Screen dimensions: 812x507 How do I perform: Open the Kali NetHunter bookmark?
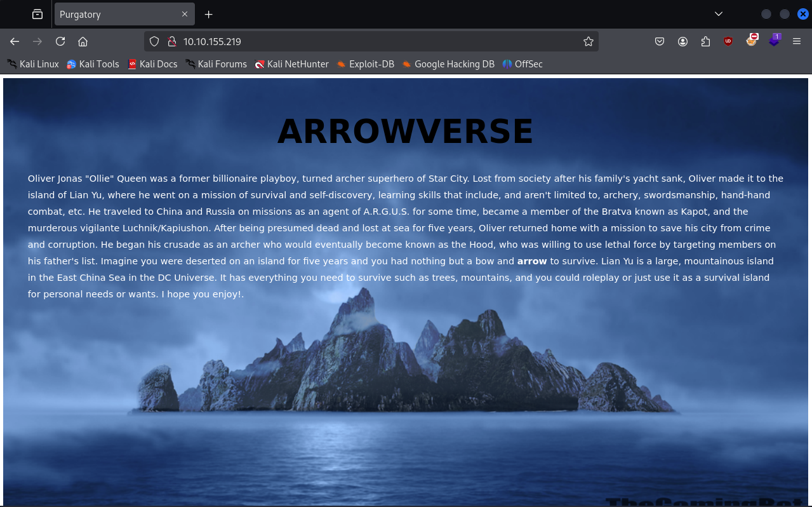[292, 64]
